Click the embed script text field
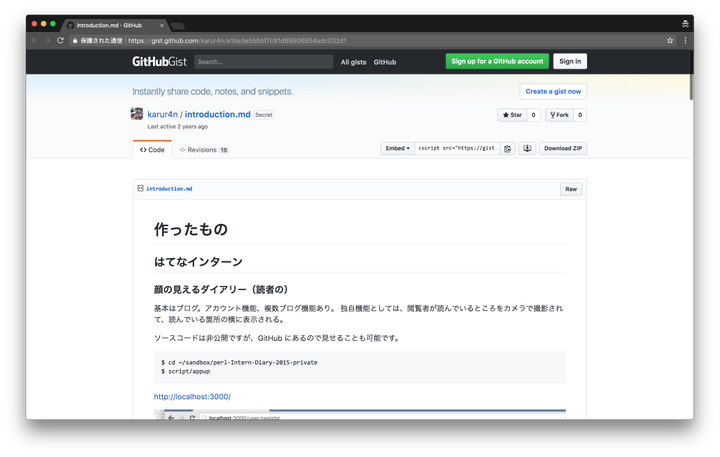The height and width of the screenshot is (457, 720). 457,148
